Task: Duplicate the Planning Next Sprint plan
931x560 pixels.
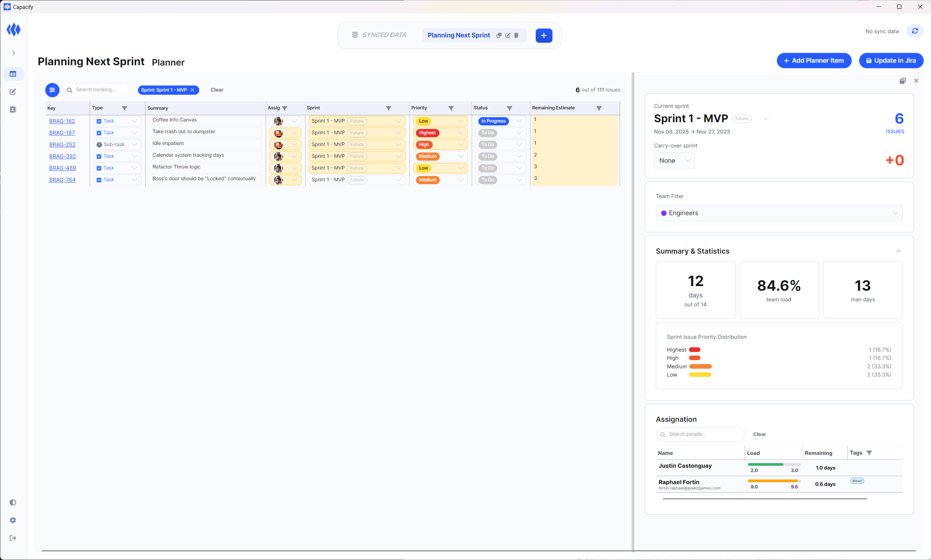Action: (499, 35)
